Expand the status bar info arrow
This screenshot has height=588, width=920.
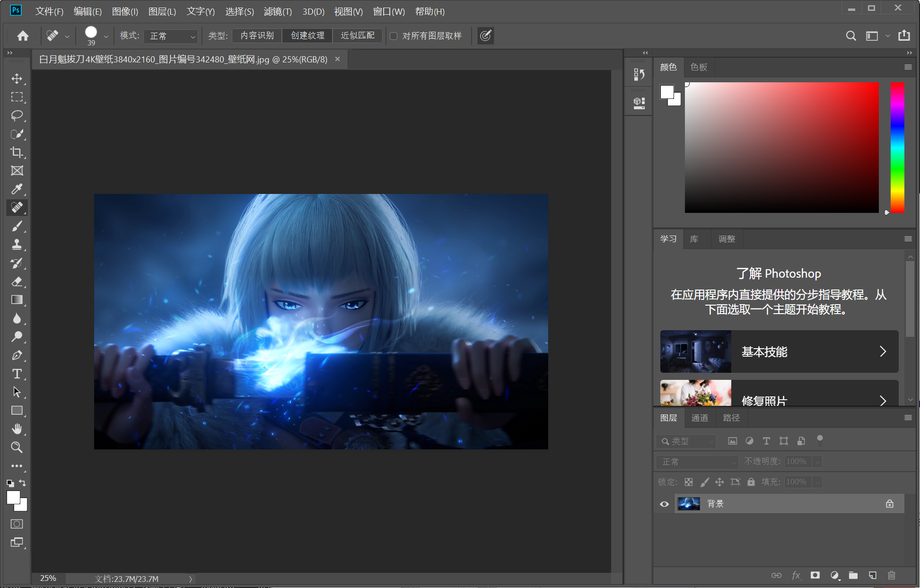pos(191,579)
